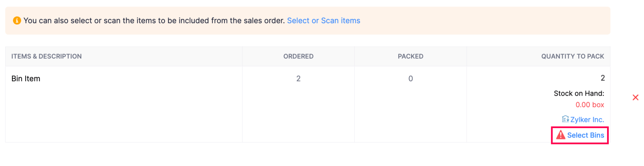The width and height of the screenshot is (644, 166).
Task: Click the Stock on Hand label
Action: 579,93
